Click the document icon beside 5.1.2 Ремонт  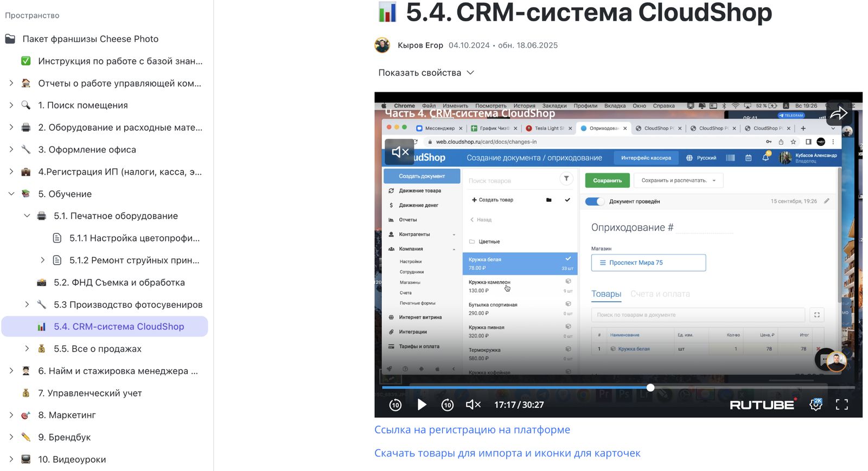(57, 260)
